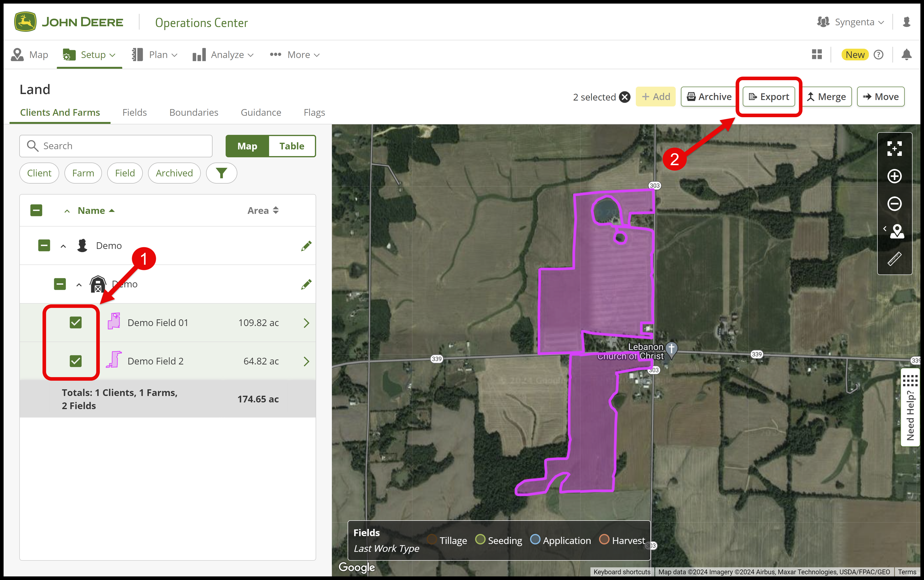Click the Export button
924x580 pixels.
click(x=769, y=97)
